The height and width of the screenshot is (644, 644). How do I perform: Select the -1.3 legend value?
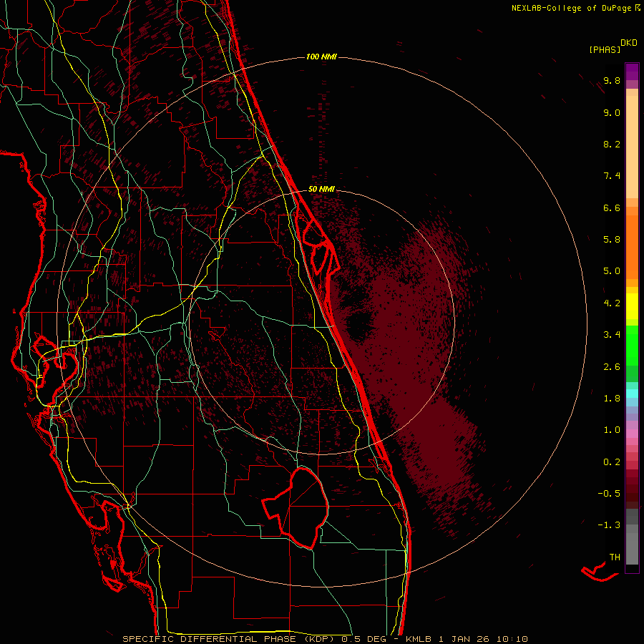coord(609,526)
